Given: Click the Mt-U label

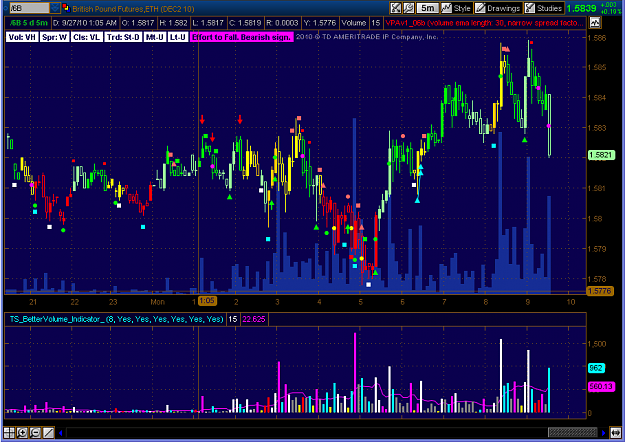Looking at the screenshot, I should [155, 37].
